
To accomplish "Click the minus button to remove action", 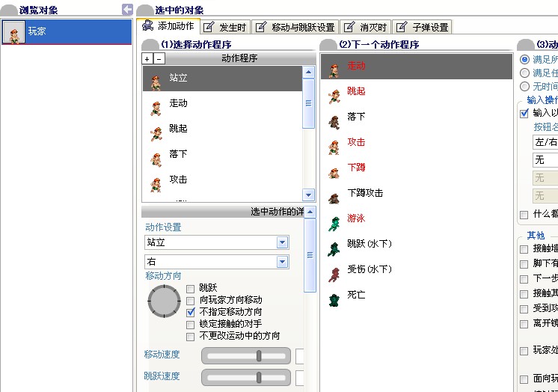I will (159, 58).
